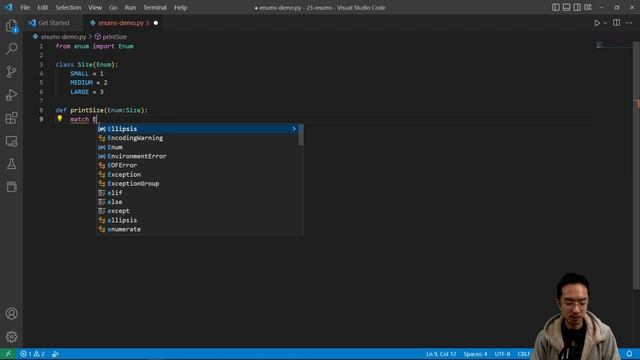Toggle the bottom panel layout
Image resolution: width=640 pixels, height=360 pixels.
[566, 7]
